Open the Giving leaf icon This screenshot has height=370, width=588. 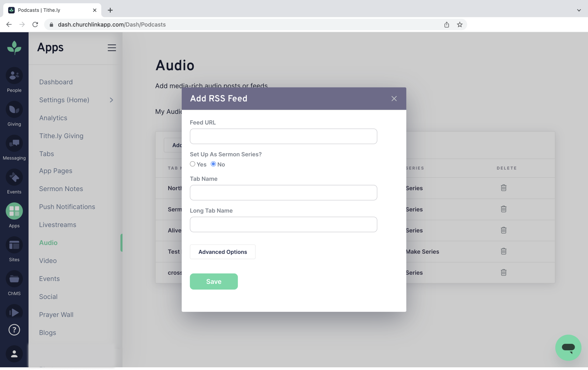(14, 110)
